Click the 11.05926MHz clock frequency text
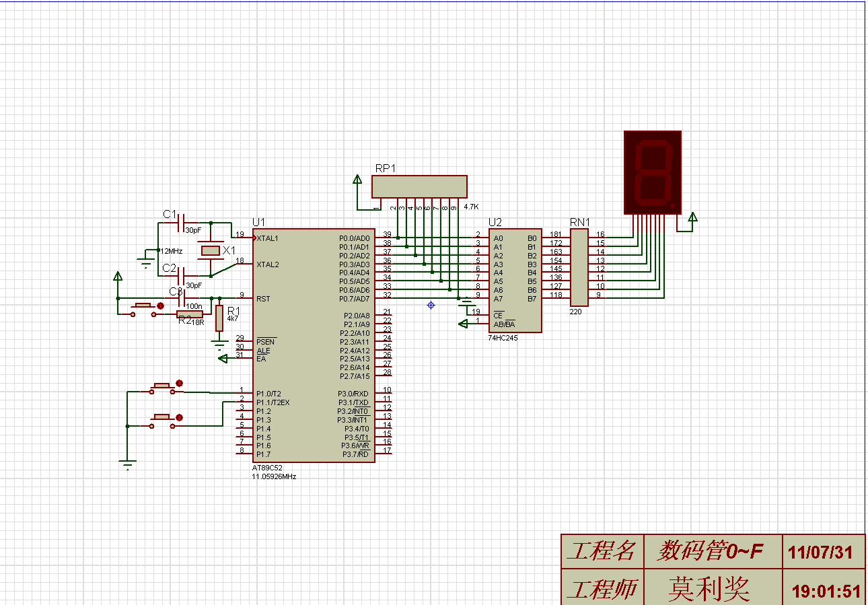This screenshot has width=868, height=605. (274, 476)
